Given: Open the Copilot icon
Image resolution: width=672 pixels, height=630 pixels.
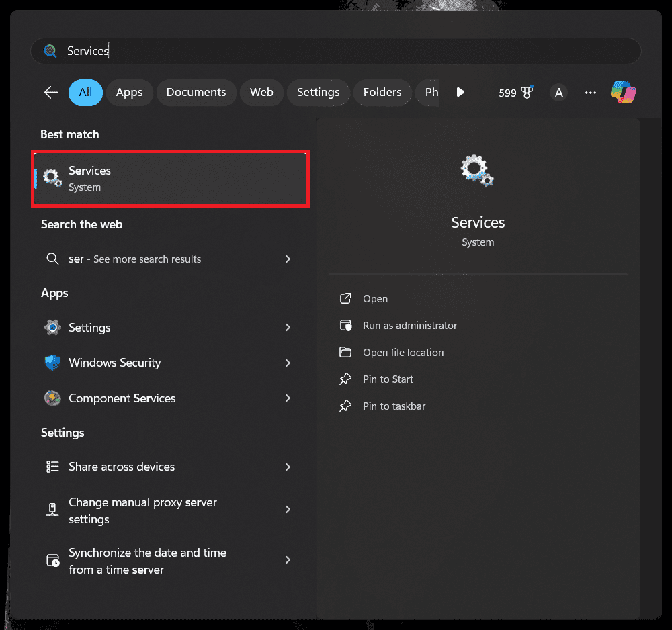Looking at the screenshot, I should tap(623, 93).
